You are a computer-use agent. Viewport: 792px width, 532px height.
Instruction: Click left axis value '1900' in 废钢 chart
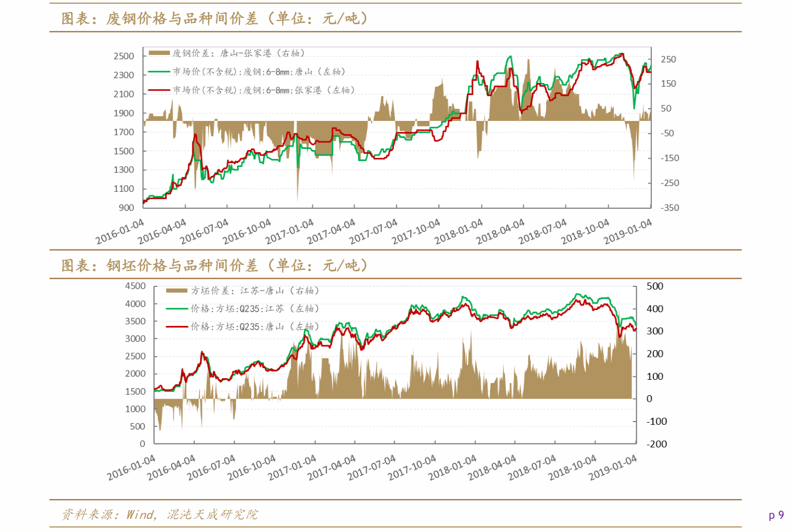(124, 113)
